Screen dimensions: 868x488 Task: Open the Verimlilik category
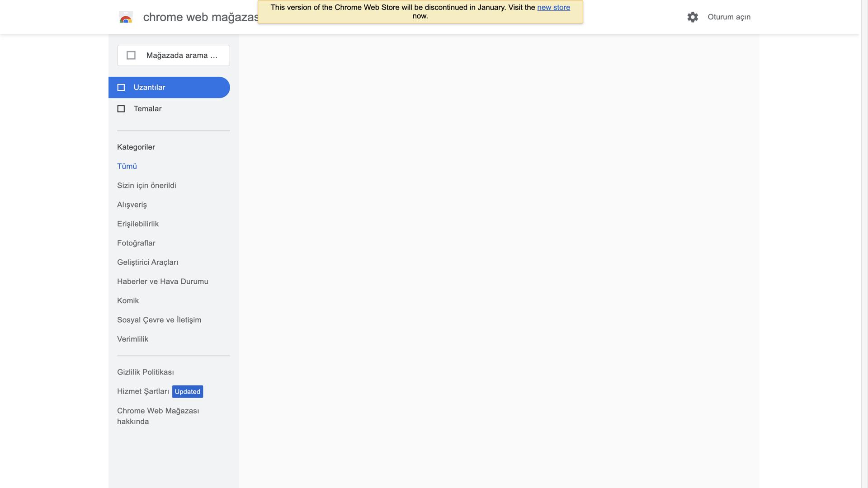pos(132,339)
